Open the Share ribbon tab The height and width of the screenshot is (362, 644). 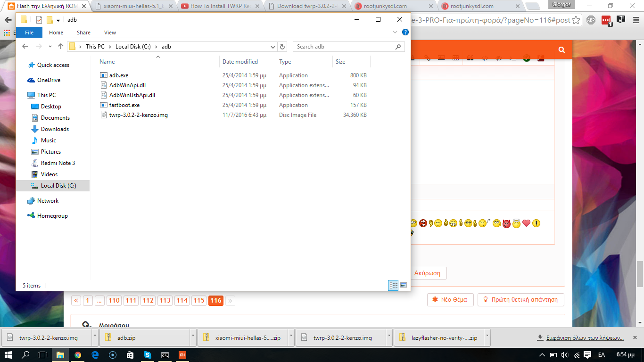(x=84, y=33)
